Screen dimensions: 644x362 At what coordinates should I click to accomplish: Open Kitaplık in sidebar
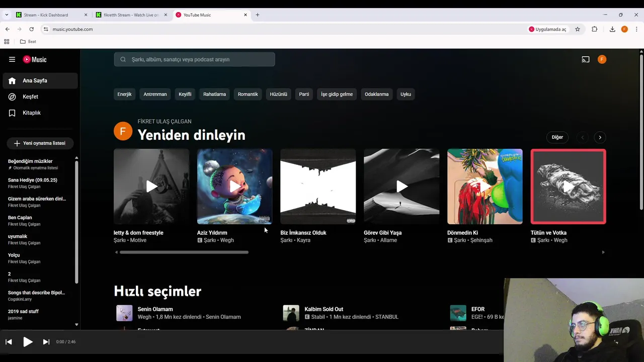(40, 113)
